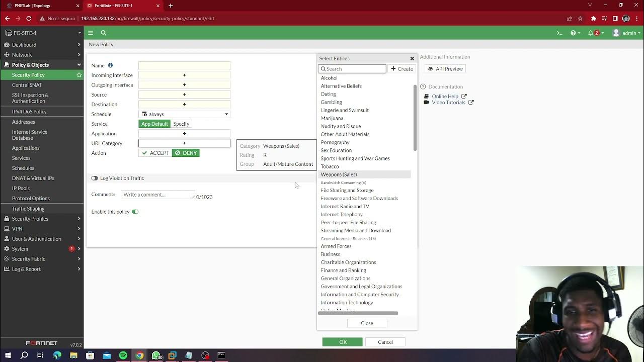Click the Name input field
644x362 pixels.
(184, 65)
